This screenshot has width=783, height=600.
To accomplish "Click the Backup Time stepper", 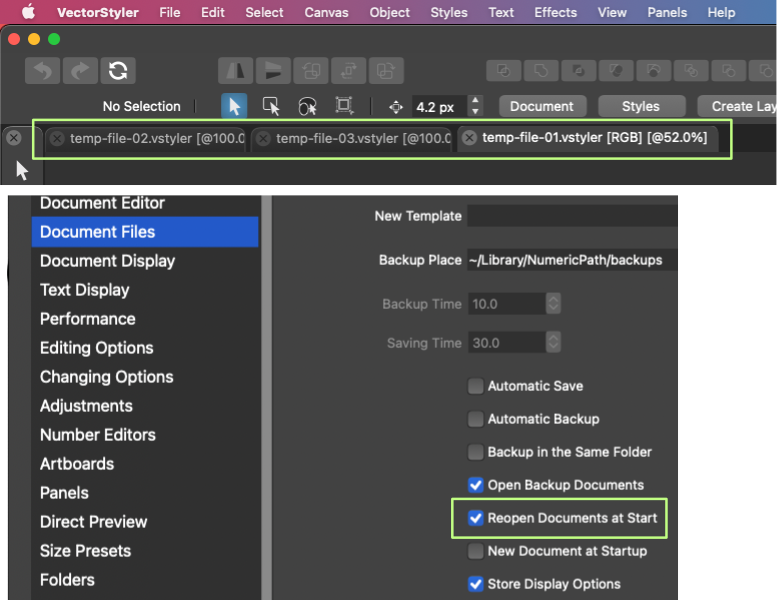I will pyautogui.click(x=553, y=304).
